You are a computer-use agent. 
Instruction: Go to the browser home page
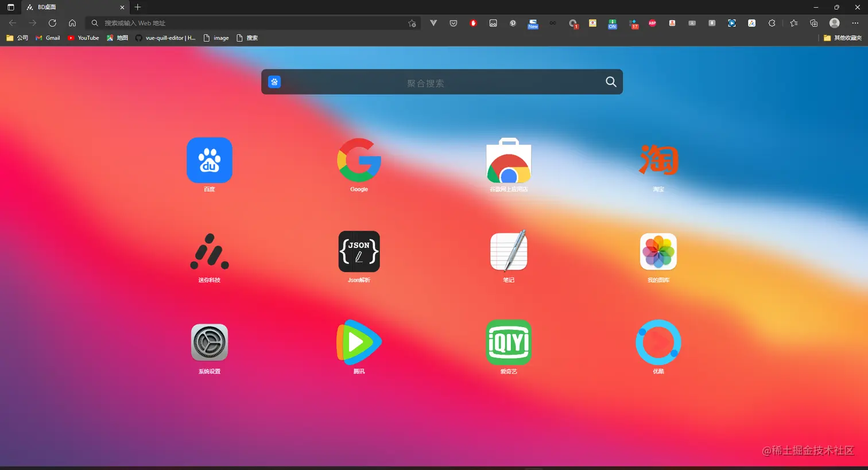coord(72,23)
